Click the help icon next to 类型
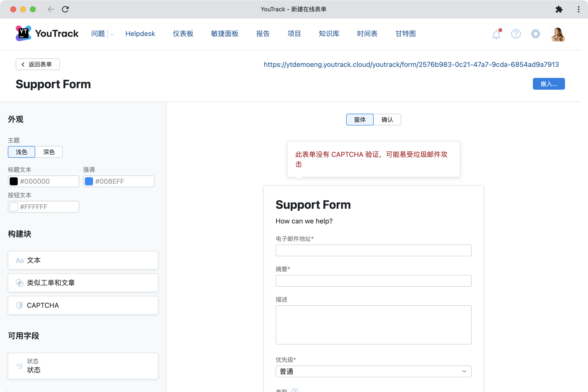 [295, 390]
